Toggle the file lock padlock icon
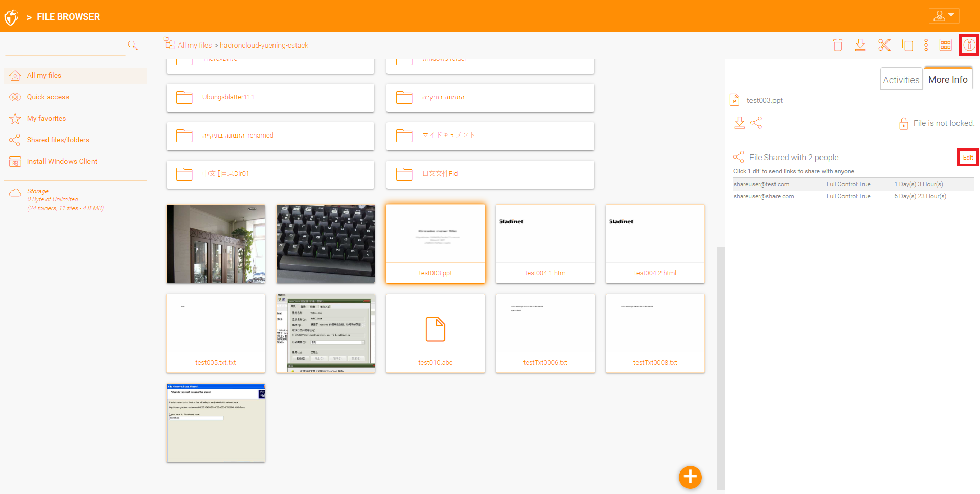The width and height of the screenshot is (980, 494). [903, 123]
